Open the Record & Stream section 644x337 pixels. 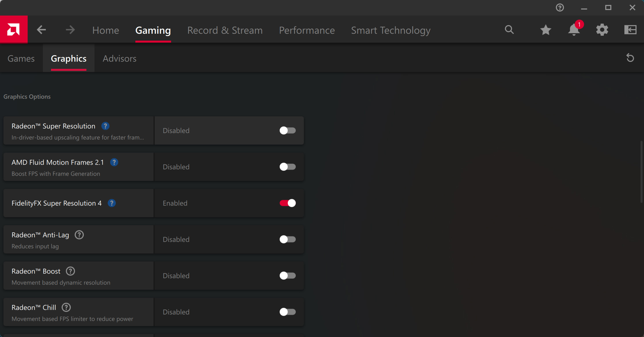point(225,30)
